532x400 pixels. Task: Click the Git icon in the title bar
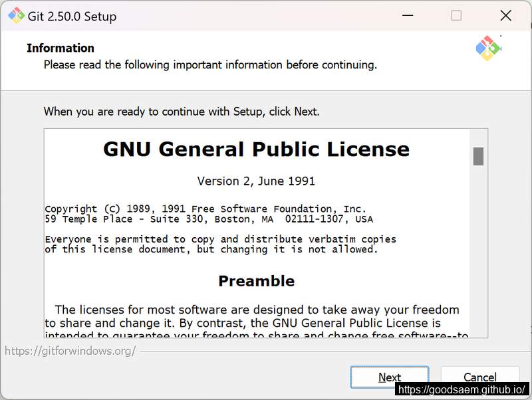(x=16, y=16)
